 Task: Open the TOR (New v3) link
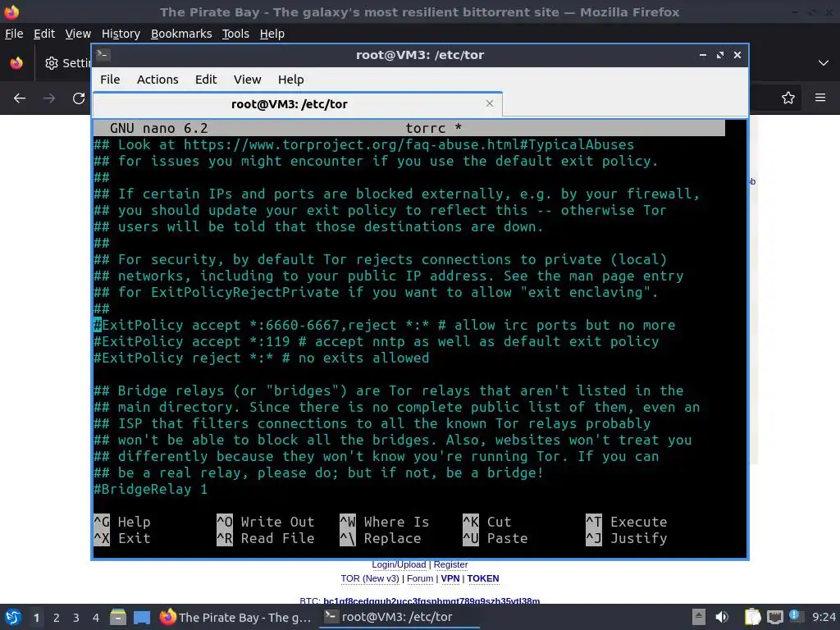point(370,578)
